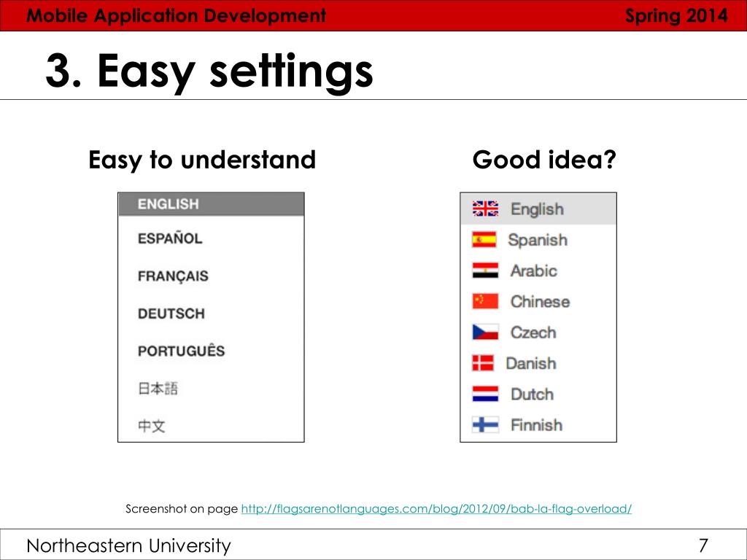Select Czech label in the flag list

(533, 332)
